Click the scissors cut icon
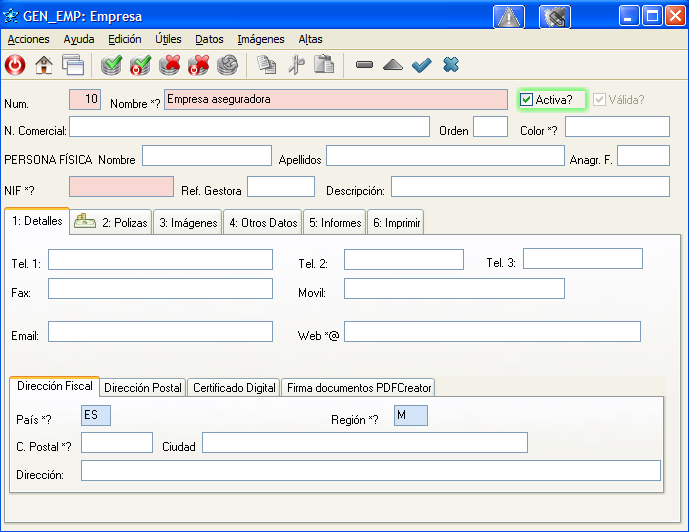Screen dimensions: 689x532 (295, 65)
